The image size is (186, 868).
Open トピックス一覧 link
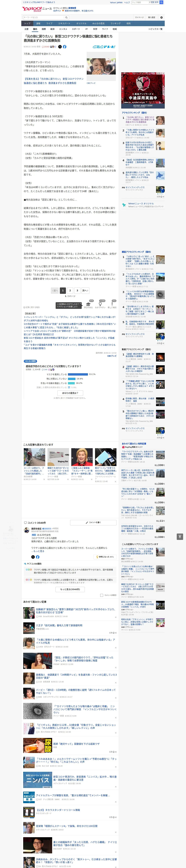pos(155,29)
